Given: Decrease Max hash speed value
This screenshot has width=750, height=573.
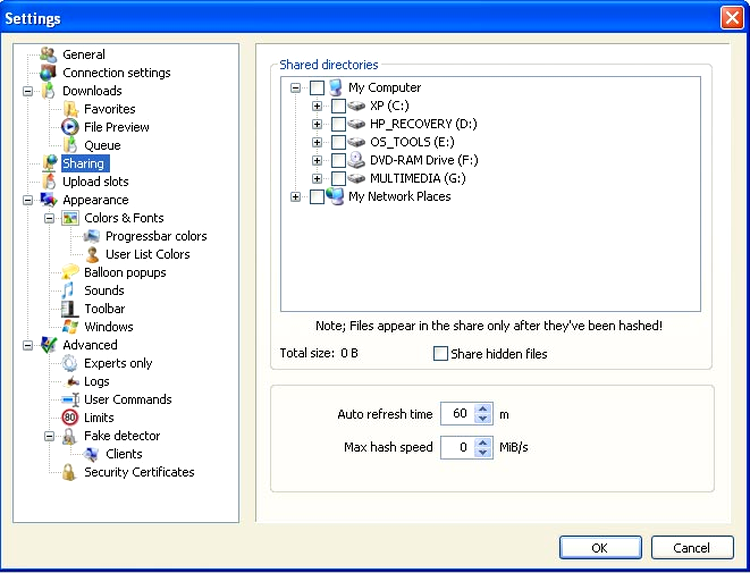Looking at the screenshot, I should [483, 453].
